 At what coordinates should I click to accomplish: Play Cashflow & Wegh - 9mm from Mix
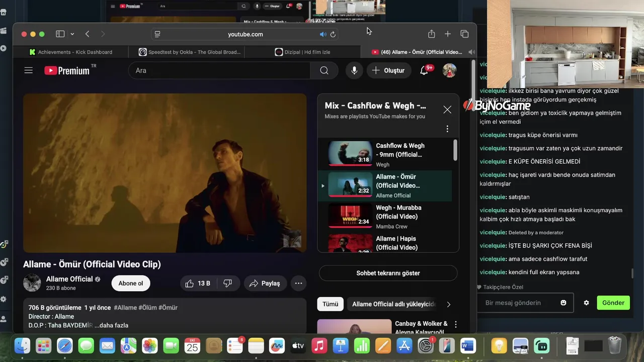[x=384, y=154]
